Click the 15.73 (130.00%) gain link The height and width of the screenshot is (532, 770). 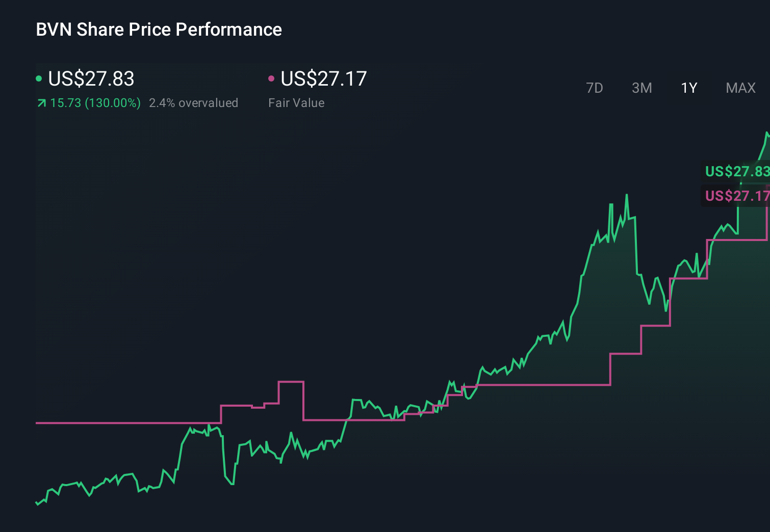95,103
